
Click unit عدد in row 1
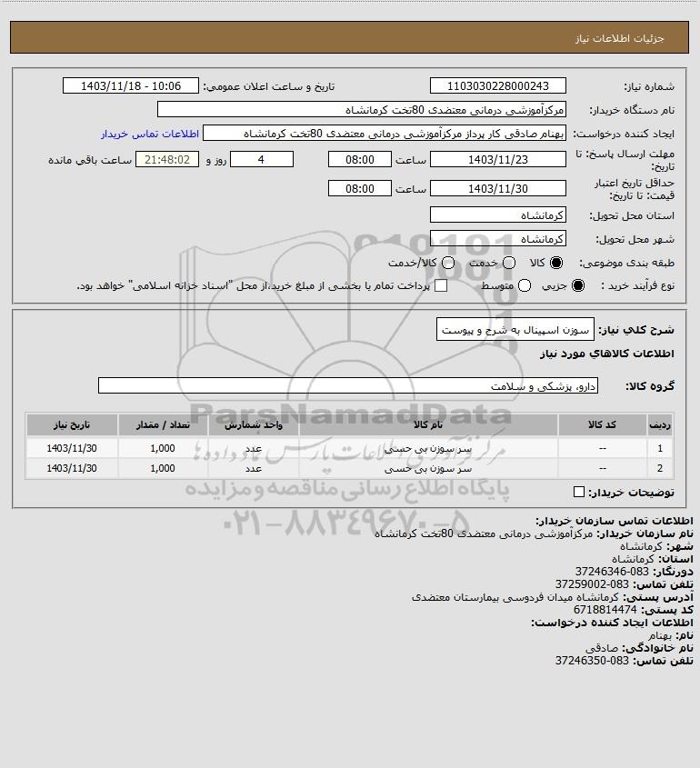pyautogui.click(x=254, y=448)
